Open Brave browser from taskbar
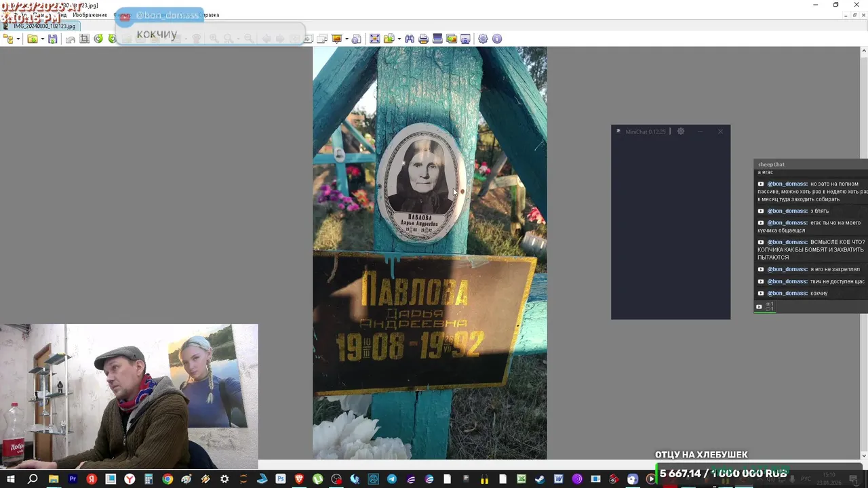This screenshot has height=488, width=868. coord(299,479)
